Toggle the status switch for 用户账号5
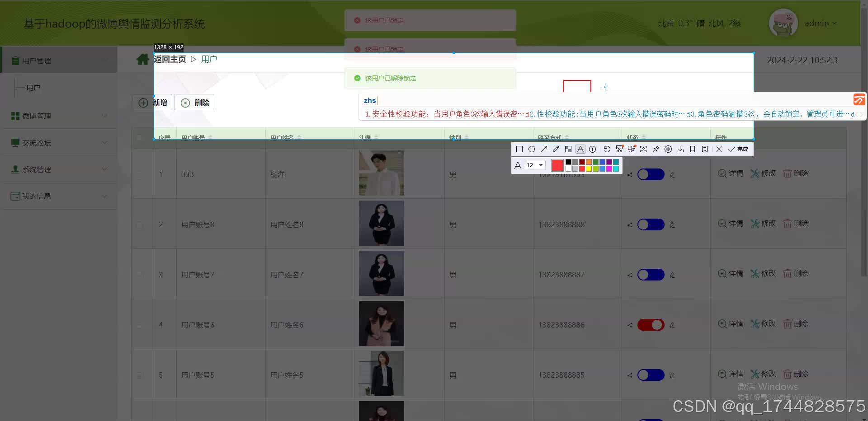This screenshot has height=421, width=868. pos(651,375)
